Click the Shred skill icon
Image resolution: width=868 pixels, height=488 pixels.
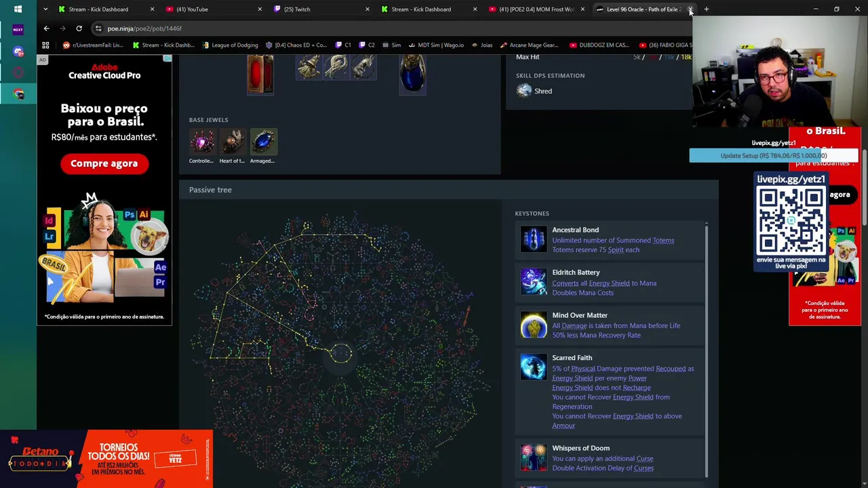(524, 91)
